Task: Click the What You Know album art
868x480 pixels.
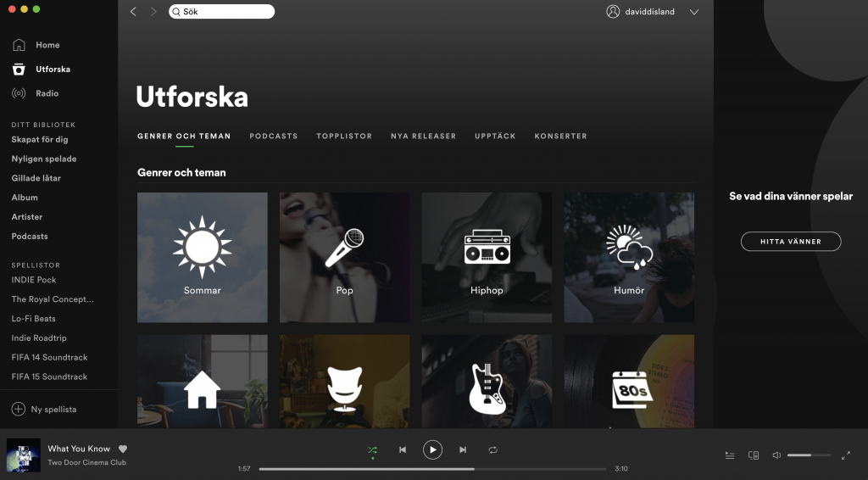Action: pyautogui.click(x=23, y=455)
